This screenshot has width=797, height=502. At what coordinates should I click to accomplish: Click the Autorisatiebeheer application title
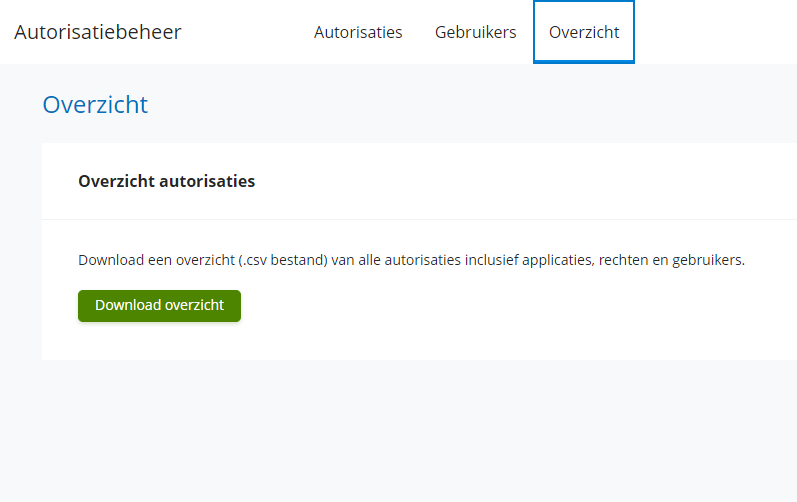pos(98,32)
